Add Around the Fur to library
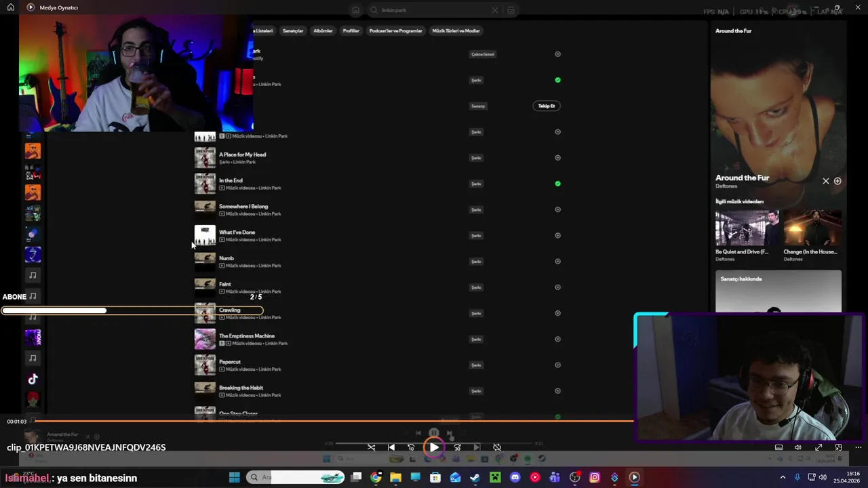This screenshot has height=488, width=868. [x=837, y=181]
